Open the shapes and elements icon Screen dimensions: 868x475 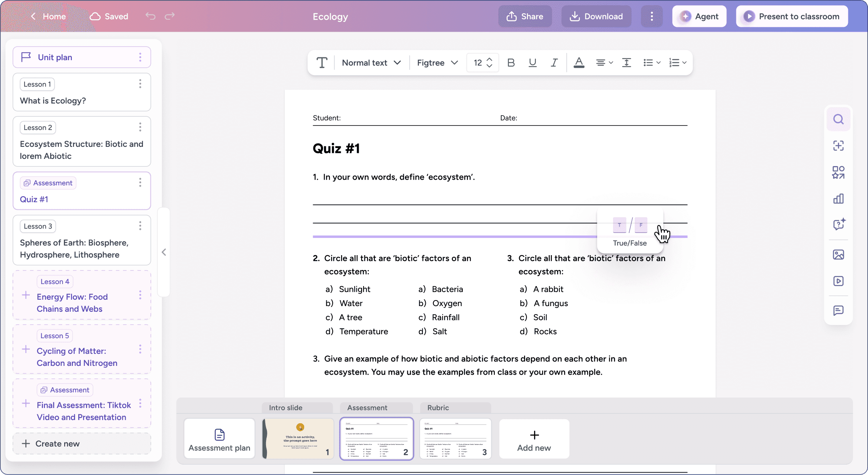tap(838, 173)
